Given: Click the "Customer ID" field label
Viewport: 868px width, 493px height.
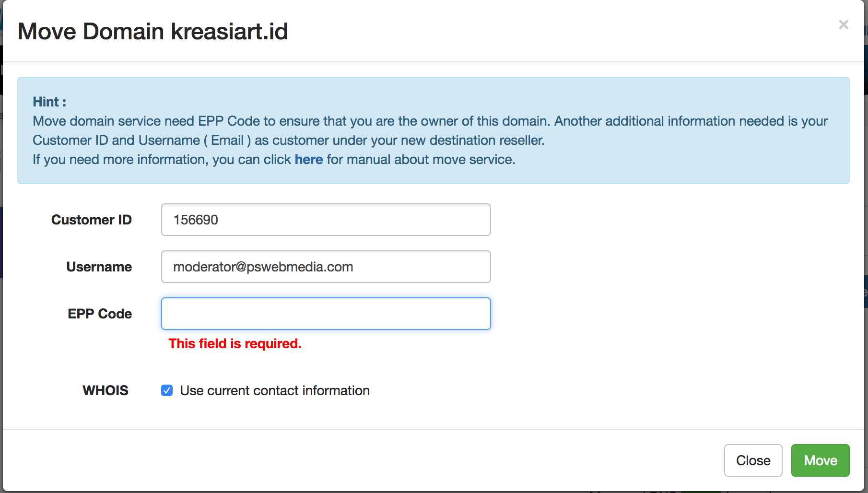Looking at the screenshot, I should tap(91, 220).
